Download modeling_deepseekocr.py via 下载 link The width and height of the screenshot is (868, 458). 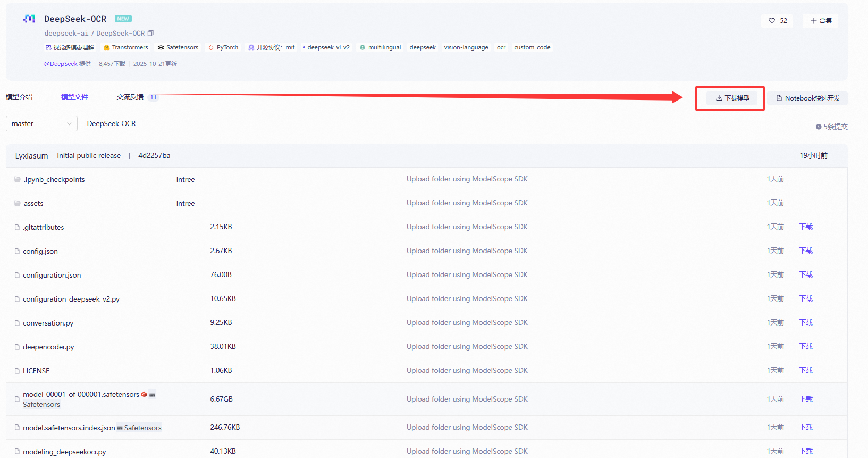806,451
